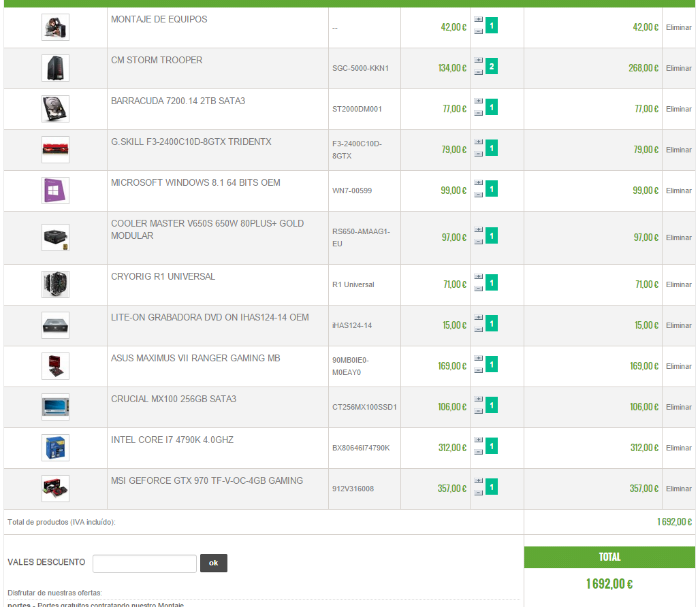Screen dimensions: 700x607
Task: Select reference code BX80646I74790K
Action: click(x=361, y=448)
